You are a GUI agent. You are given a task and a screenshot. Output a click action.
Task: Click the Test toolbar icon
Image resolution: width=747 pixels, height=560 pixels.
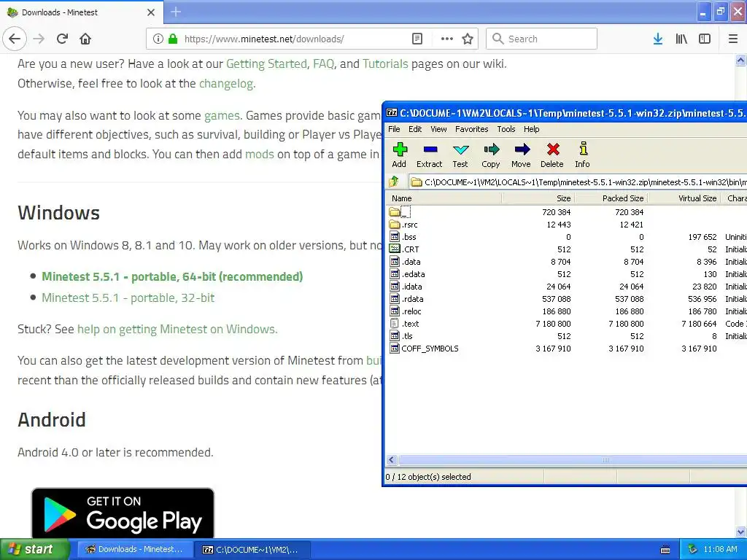click(460, 155)
